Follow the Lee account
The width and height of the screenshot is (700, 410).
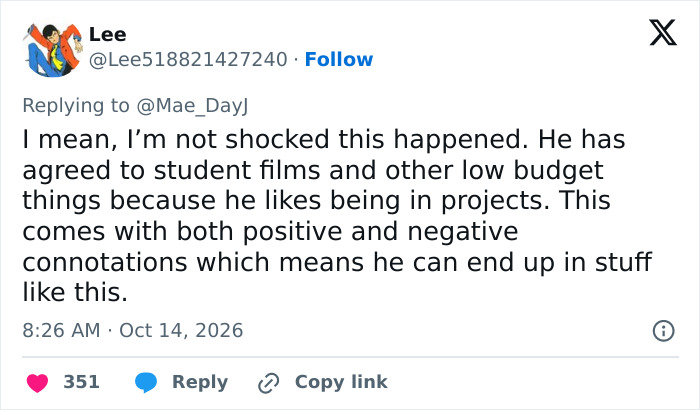(x=339, y=59)
